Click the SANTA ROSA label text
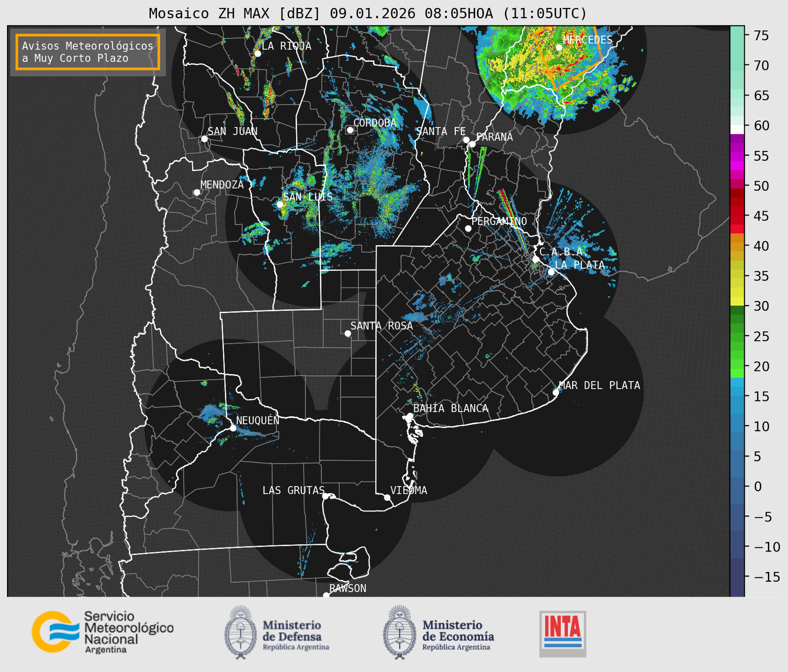The width and height of the screenshot is (788, 672). [382, 326]
